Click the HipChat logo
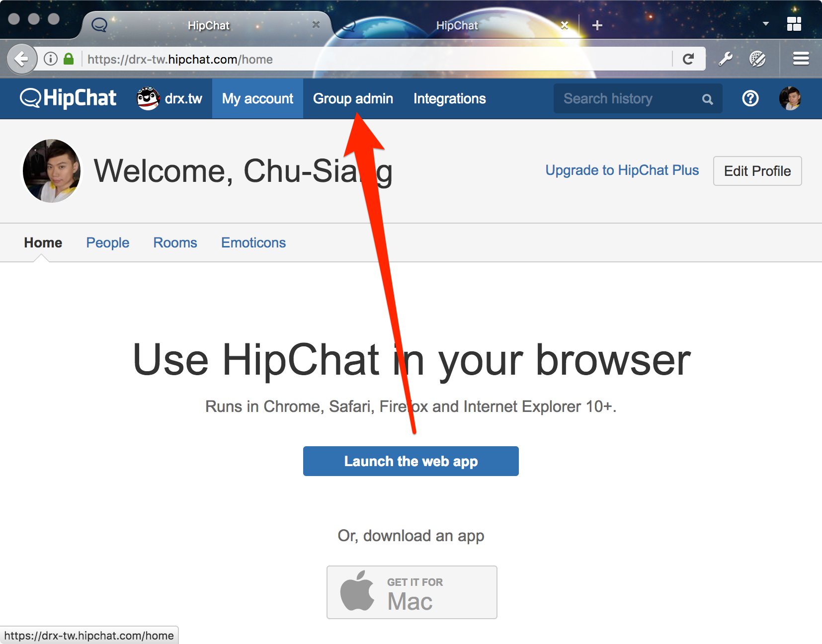Image resolution: width=822 pixels, height=644 pixels. [x=68, y=98]
